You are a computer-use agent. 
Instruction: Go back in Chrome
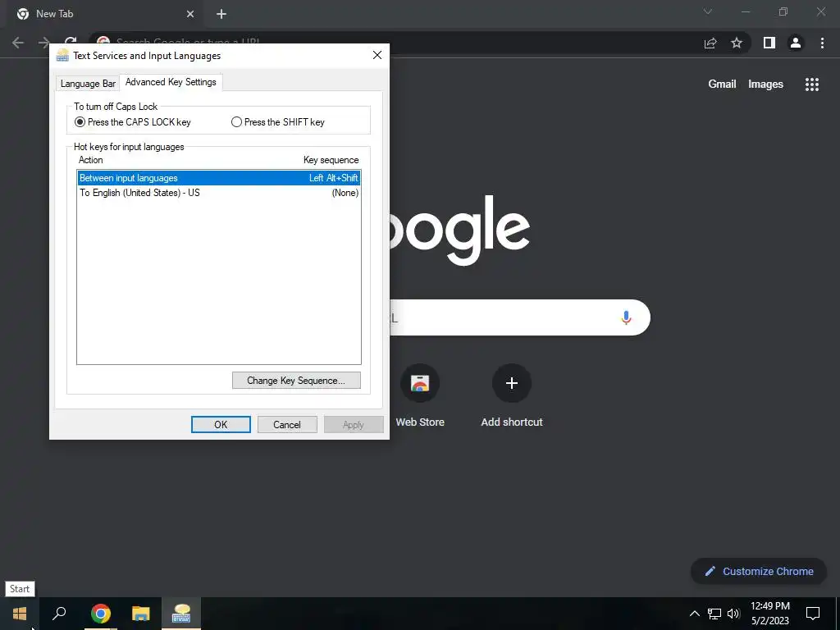18,43
